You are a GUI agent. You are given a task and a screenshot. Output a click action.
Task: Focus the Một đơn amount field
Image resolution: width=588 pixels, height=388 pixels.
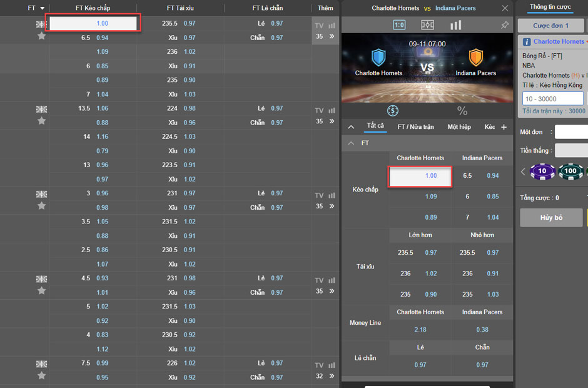(571, 132)
